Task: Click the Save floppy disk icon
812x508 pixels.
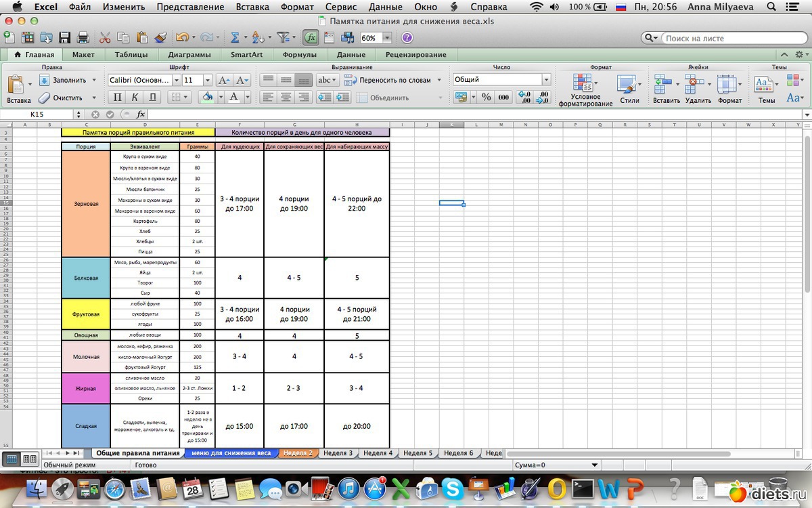Action: (65, 38)
